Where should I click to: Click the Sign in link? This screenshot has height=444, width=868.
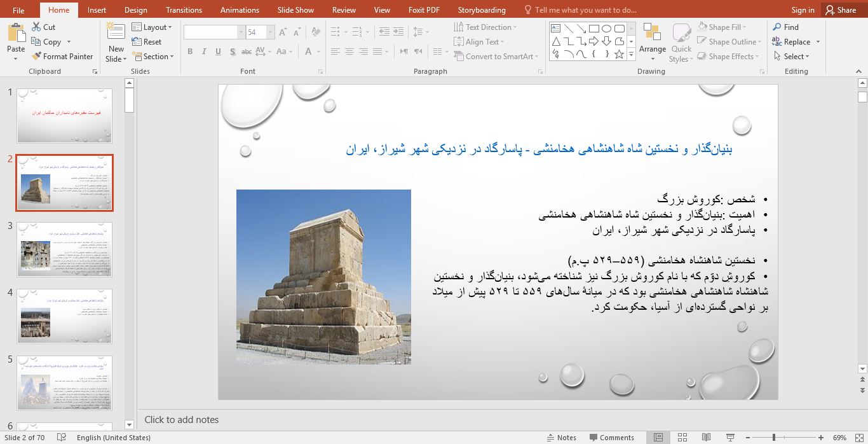803,10
